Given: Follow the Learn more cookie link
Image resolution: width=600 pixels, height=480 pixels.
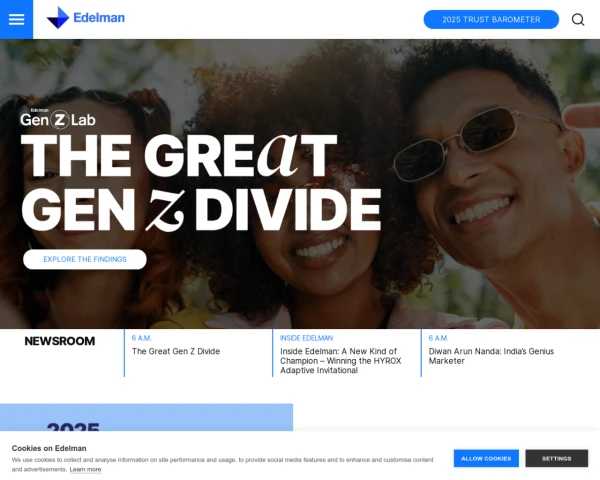Looking at the screenshot, I should tap(85, 469).
